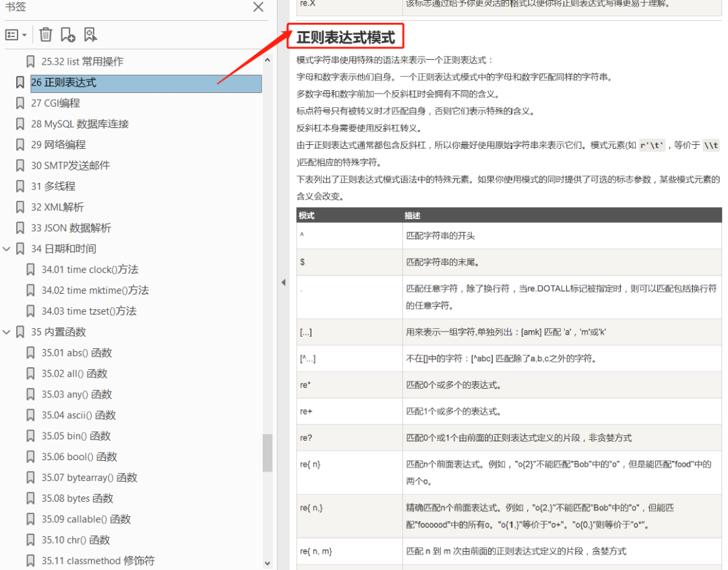Viewport: 728px width, 570px height.
Task: Add a new bookmark icon
Action: (x=68, y=35)
